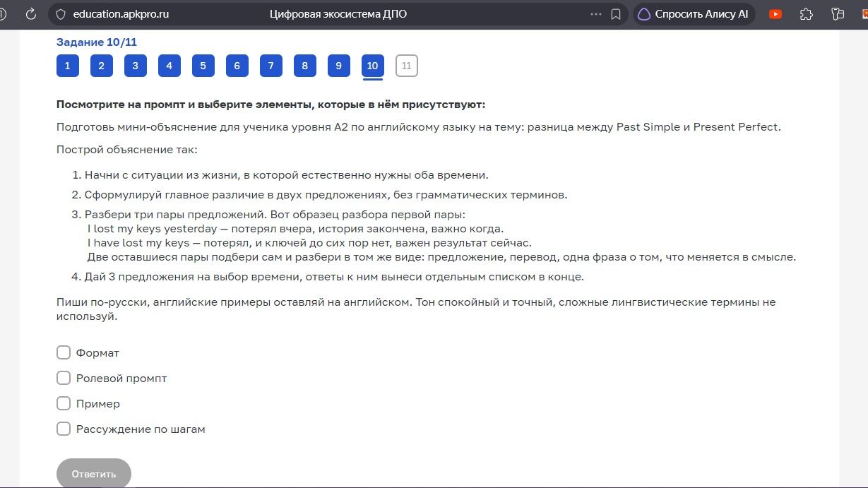Jump to task 9

pyautogui.click(x=338, y=66)
